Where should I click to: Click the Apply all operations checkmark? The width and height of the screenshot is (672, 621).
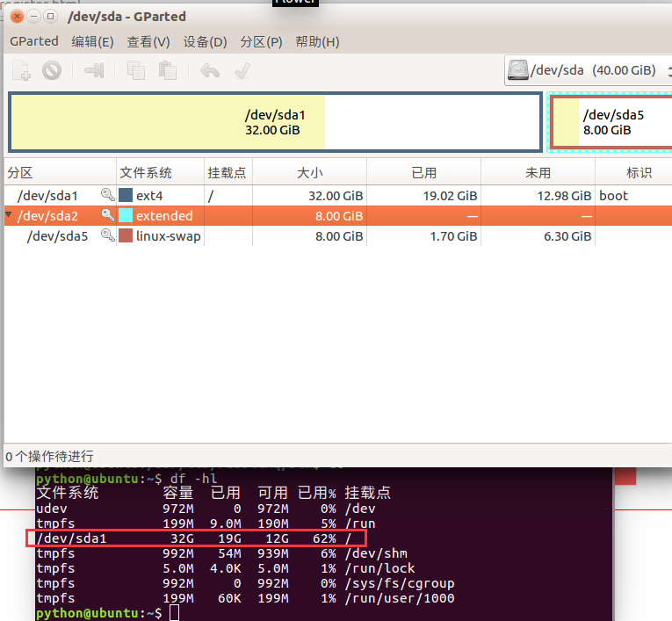click(x=242, y=70)
